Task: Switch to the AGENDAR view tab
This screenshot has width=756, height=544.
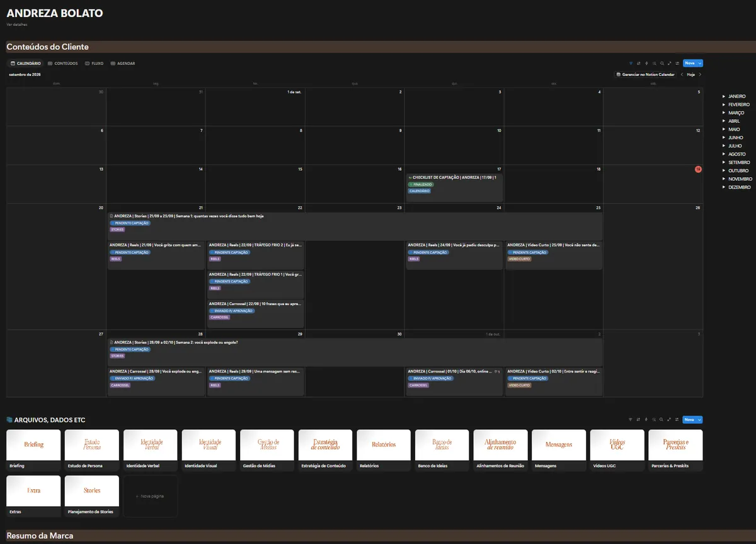Action: click(x=123, y=63)
